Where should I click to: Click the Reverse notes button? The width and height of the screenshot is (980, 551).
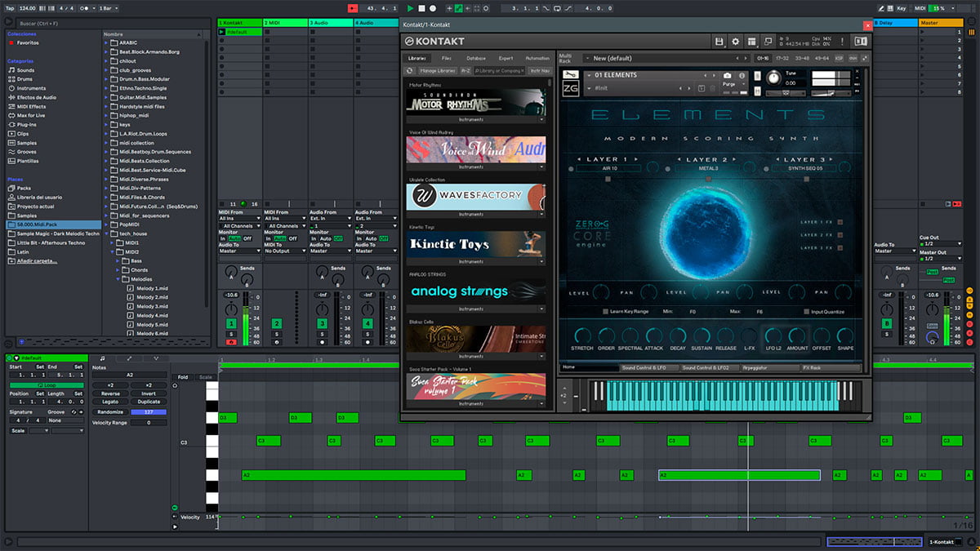pyautogui.click(x=109, y=393)
